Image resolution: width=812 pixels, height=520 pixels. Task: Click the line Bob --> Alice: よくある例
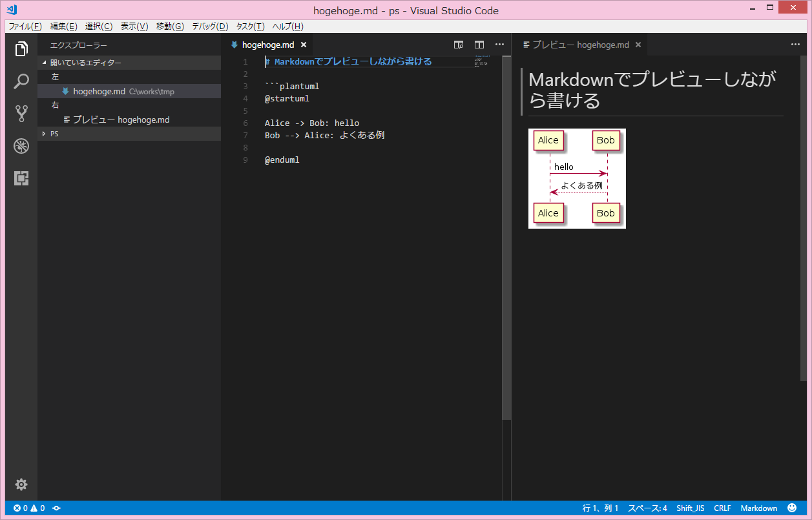coord(325,136)
